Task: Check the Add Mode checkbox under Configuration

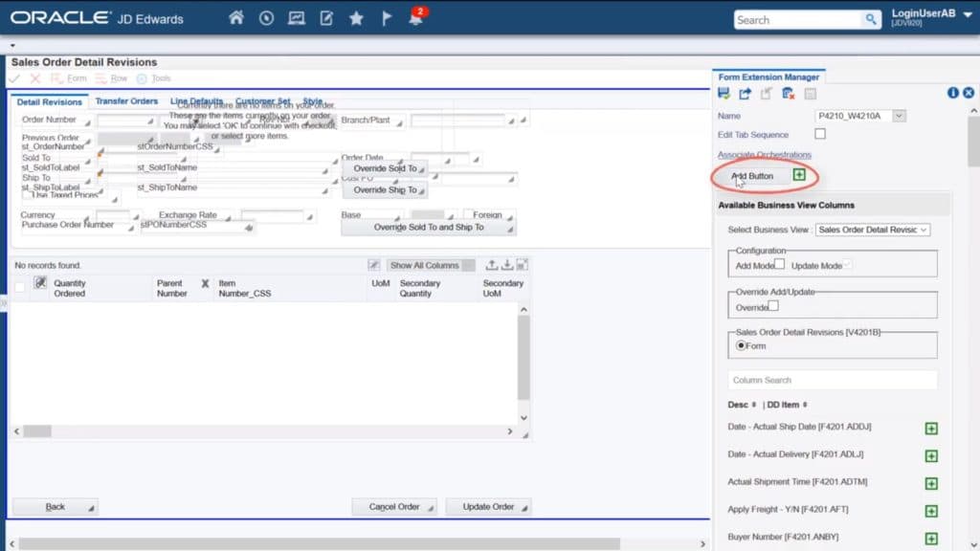Action: pyautogui.click(x=781, y=262)
